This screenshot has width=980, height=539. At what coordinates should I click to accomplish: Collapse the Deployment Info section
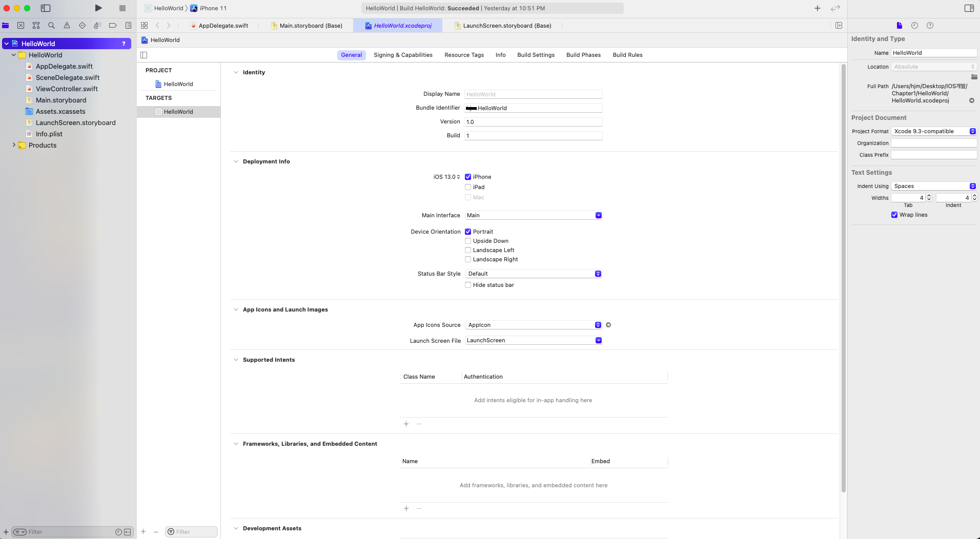pyautogui.click(x=236, y=161)
